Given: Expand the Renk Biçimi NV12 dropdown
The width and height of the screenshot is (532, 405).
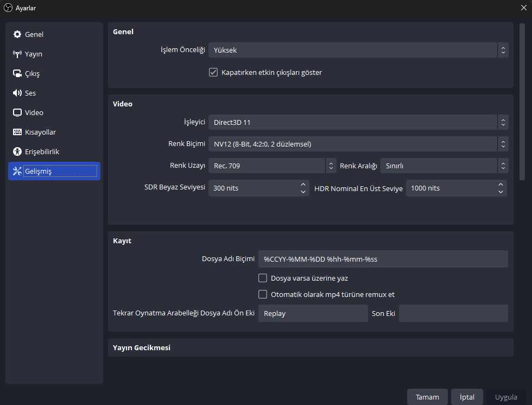Looking at the screenshot, I should tap(358, 144).
